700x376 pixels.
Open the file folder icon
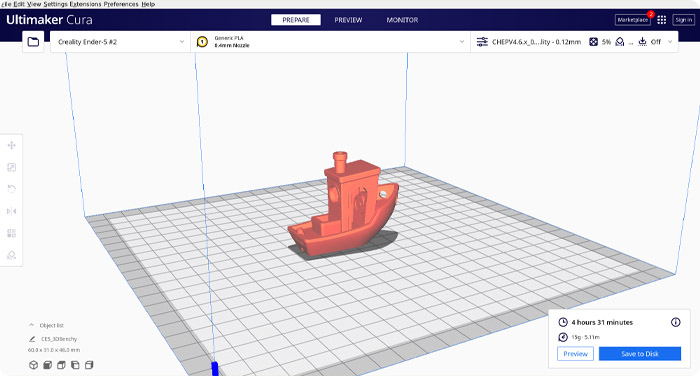33,42
